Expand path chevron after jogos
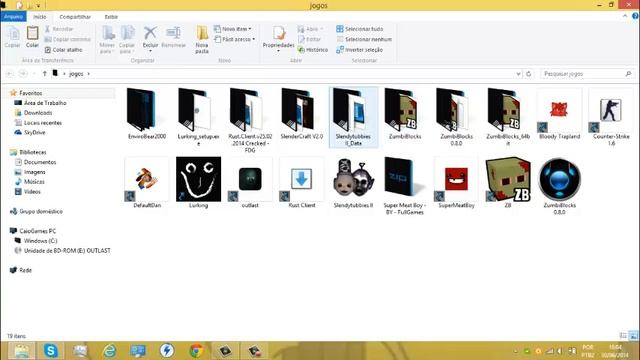The image size is (640, 360). coord(89,74)
